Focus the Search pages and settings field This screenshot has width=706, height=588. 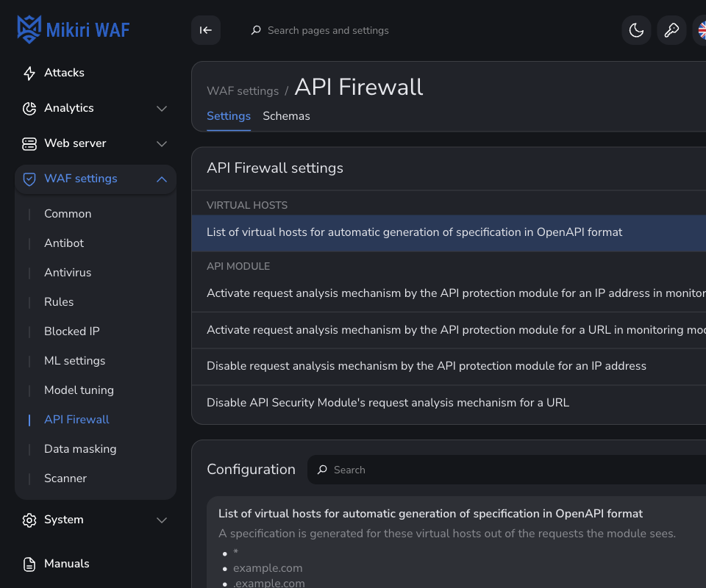328,30
